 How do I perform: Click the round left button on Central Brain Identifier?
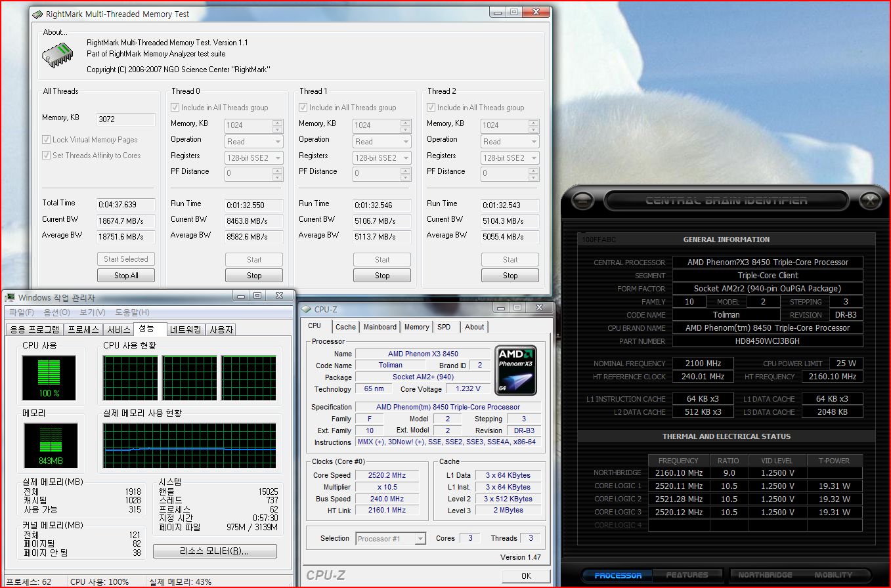click(x=583, y=201)
